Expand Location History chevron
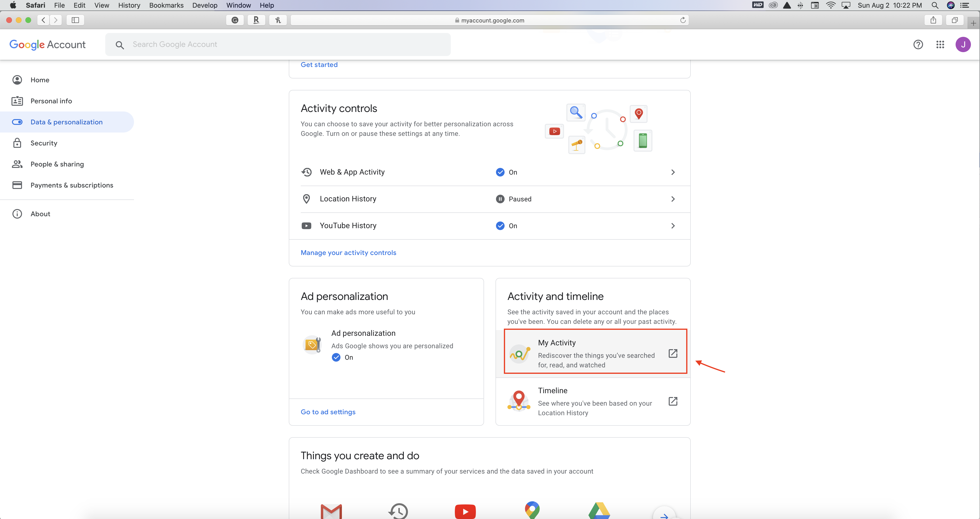Viewport: 980px width, 519px height. pyautogui.click(x=673, y=199)
